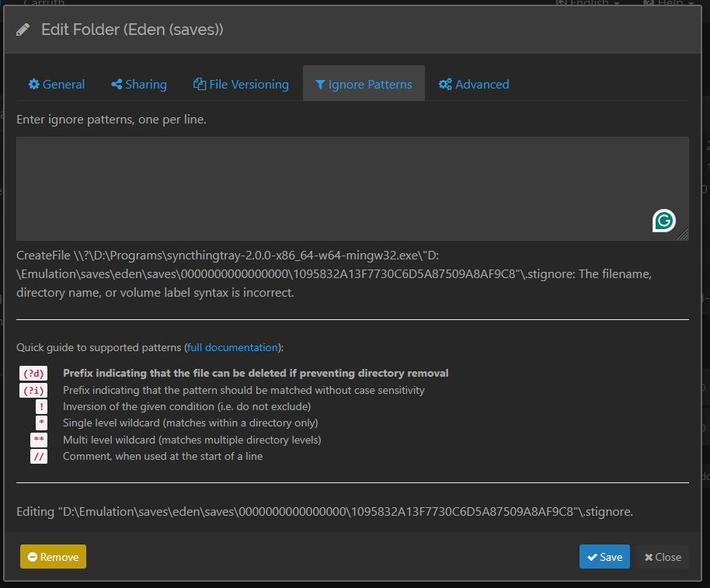Click the minus circle icon on Remove
The width and height of the screenshot is (710, 588).
pos(33,557)
